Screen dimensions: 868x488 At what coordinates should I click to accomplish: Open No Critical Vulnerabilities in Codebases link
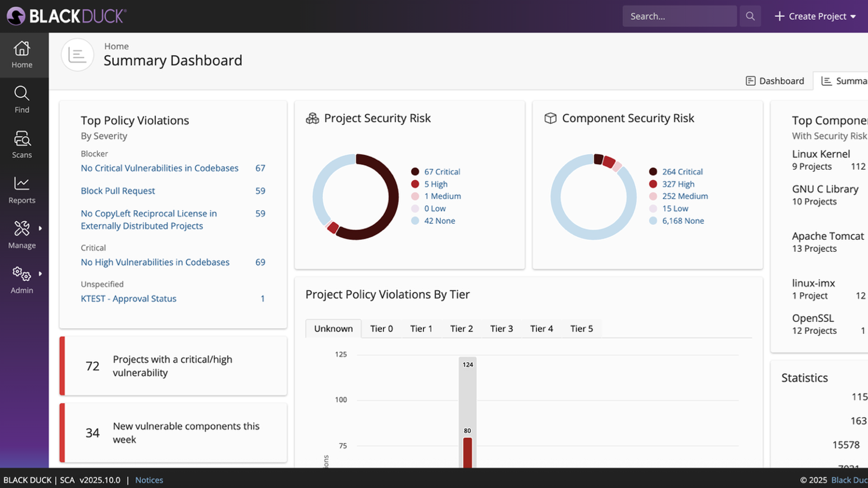pyautogui.click(x=160, y=168)
